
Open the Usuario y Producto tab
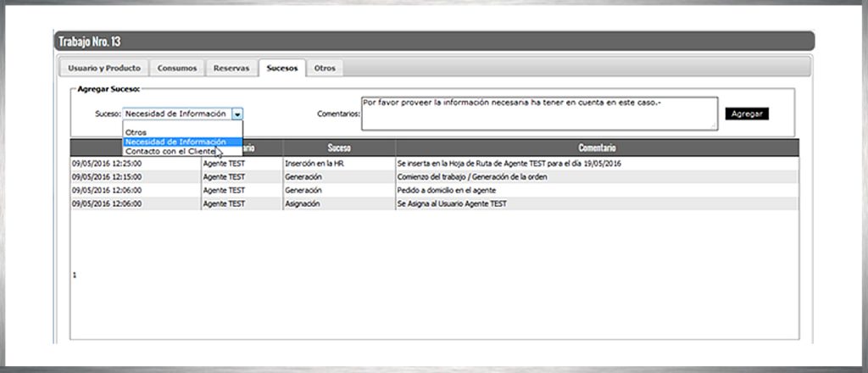pos(103,68)
